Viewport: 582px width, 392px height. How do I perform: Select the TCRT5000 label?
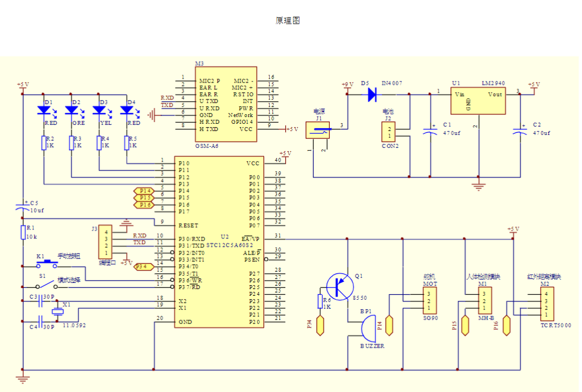coord(556,325)
